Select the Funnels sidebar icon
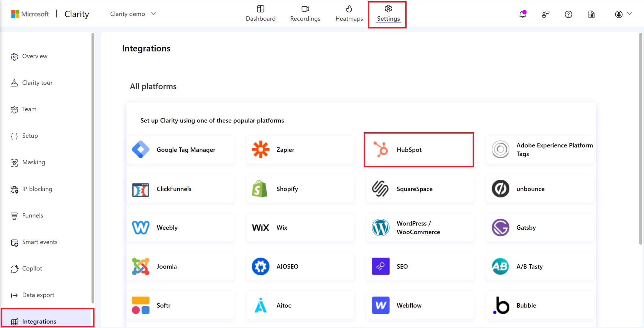The image size is (644, 328). [14, 216]
